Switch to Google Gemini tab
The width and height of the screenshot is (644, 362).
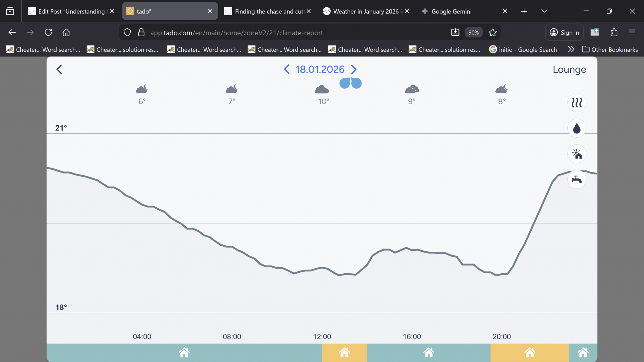[451, 11]
